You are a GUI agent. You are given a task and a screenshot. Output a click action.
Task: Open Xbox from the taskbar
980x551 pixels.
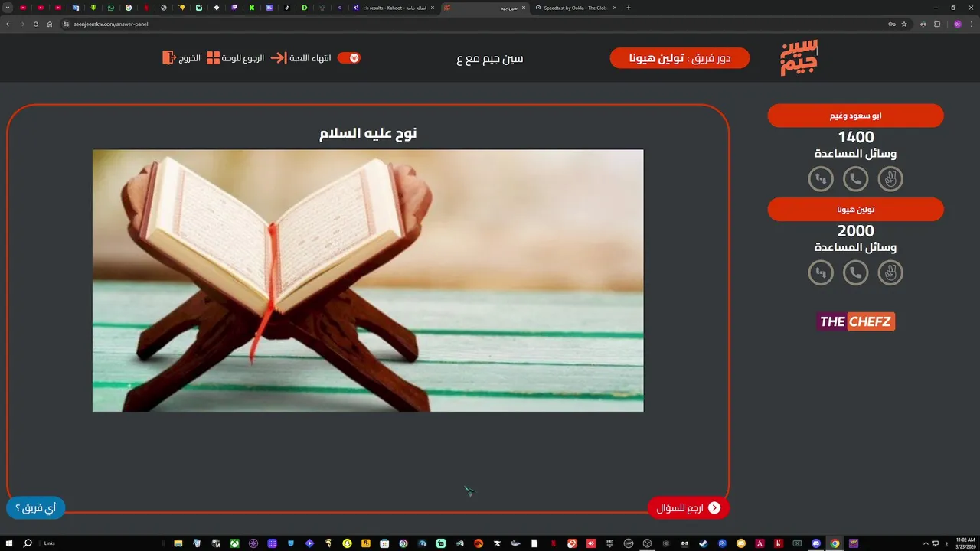(234, 543)
